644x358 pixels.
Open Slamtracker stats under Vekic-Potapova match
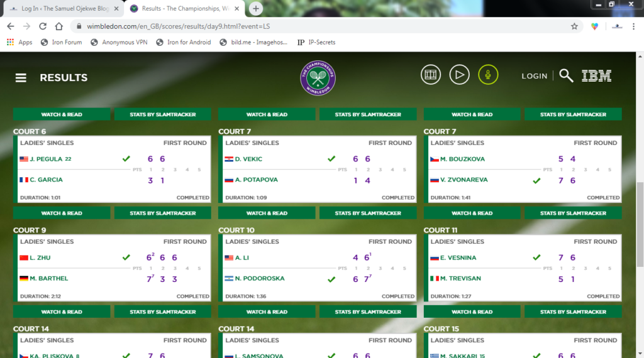point(368,214)
